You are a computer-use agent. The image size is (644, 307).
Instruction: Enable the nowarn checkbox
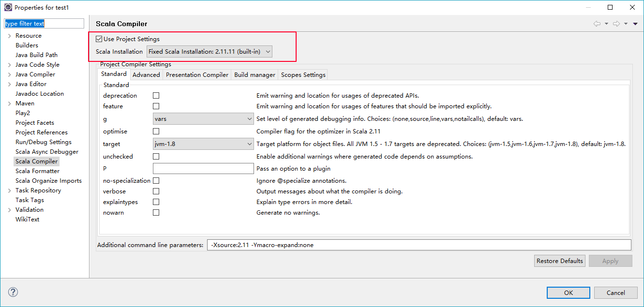[x=156, y=213]
